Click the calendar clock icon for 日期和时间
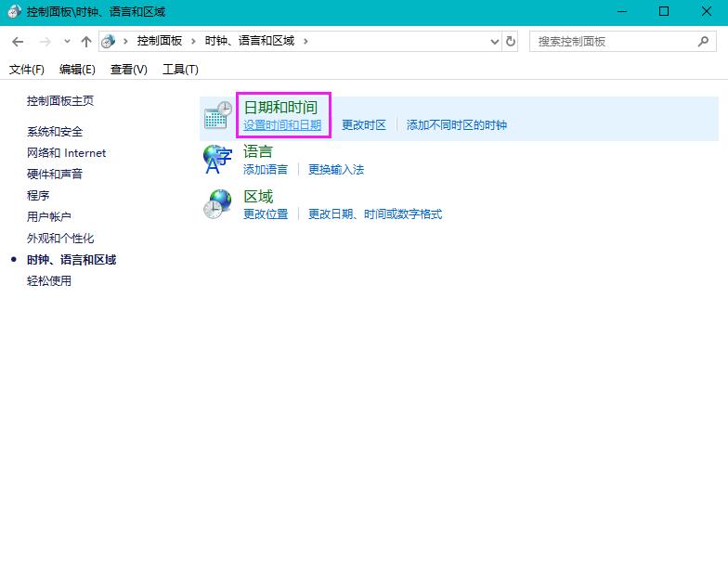This screenshot has height=583, width=728. click(x=217, y=115)
